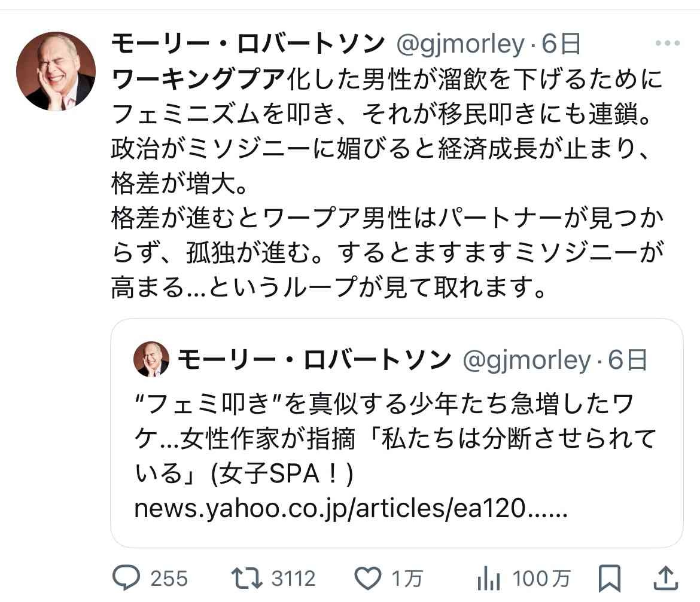
Task: Click the @gjmorley handle in quoted tweet
Action: [527, 359]
